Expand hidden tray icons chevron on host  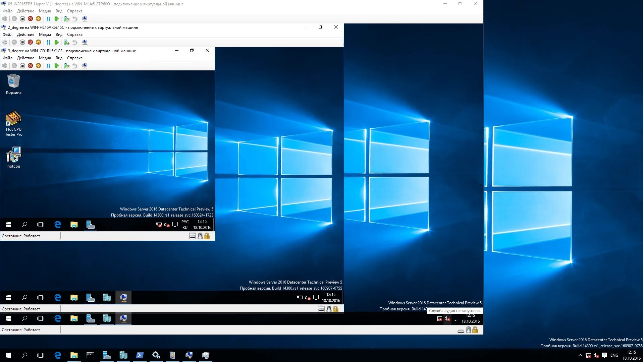coord(580,355)
